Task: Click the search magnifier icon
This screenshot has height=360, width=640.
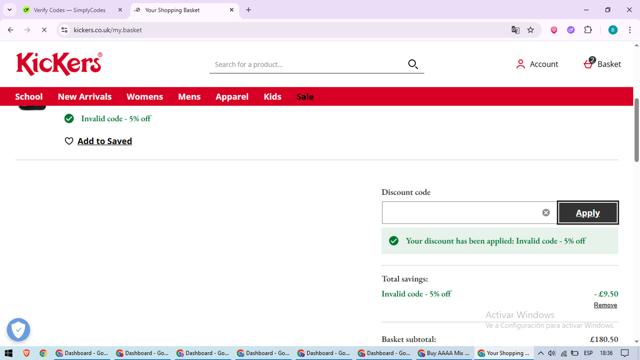Action: coord(413,64)
